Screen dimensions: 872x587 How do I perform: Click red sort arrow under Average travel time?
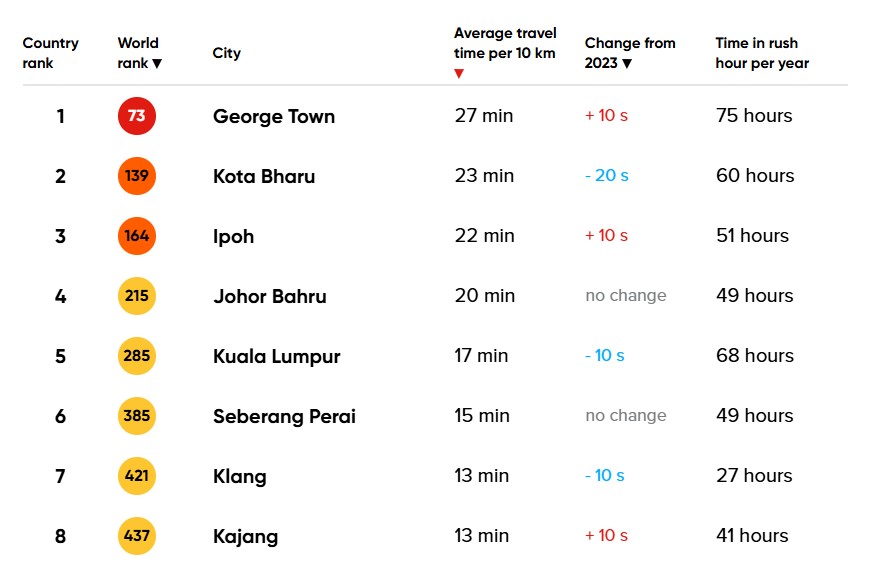coord(459,74)
